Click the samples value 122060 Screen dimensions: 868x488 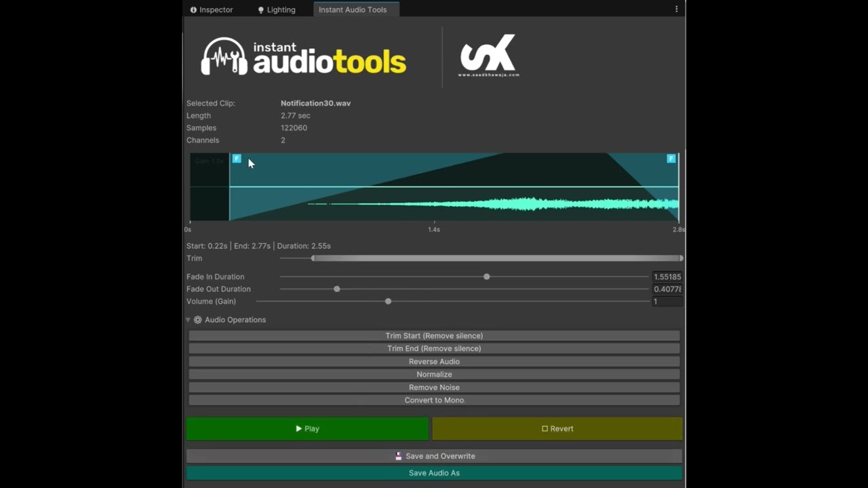click(x=294, y=127)
